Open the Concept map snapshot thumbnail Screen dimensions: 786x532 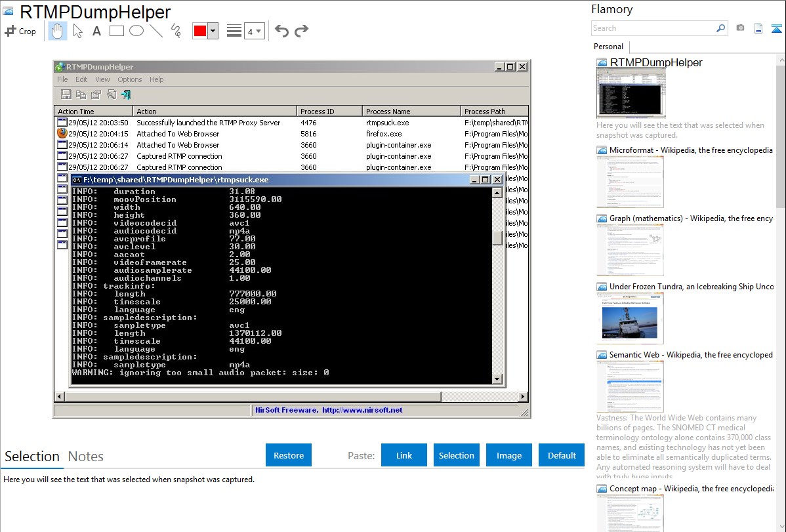630,513
